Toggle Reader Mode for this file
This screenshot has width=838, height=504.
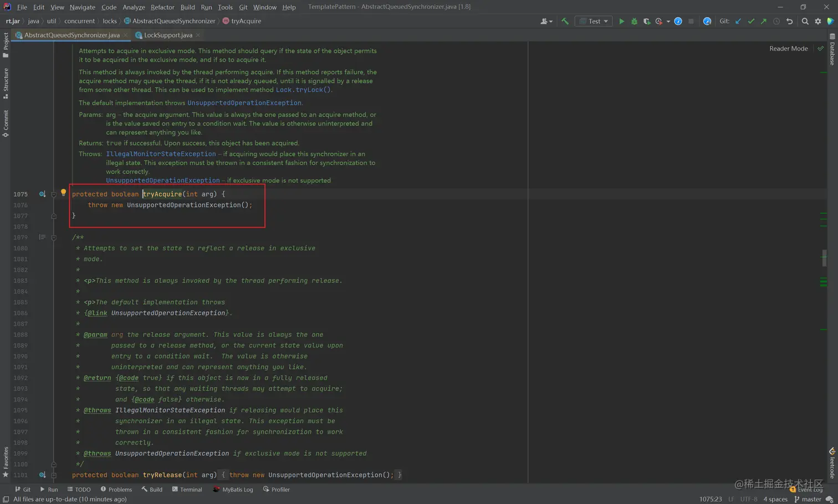tap(788, 49)
